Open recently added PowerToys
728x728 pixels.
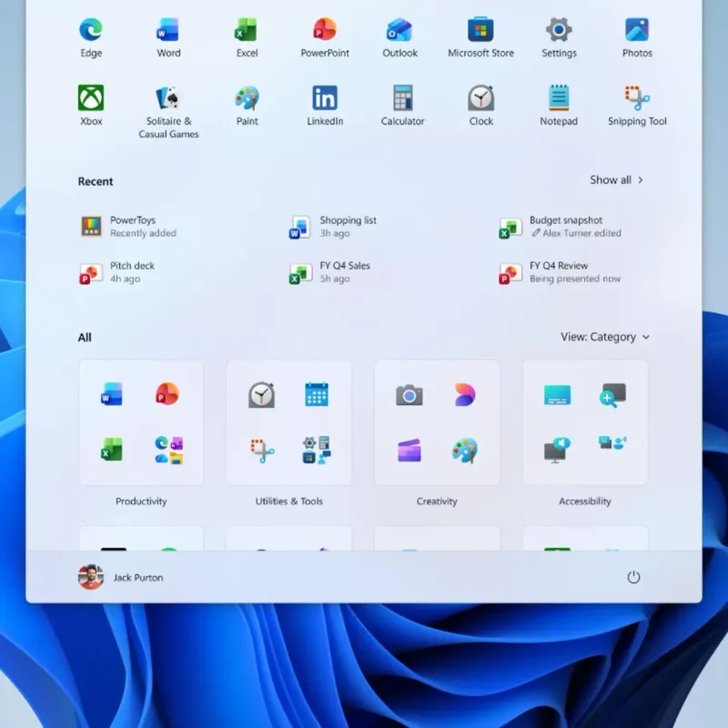(x=128, y=227)
